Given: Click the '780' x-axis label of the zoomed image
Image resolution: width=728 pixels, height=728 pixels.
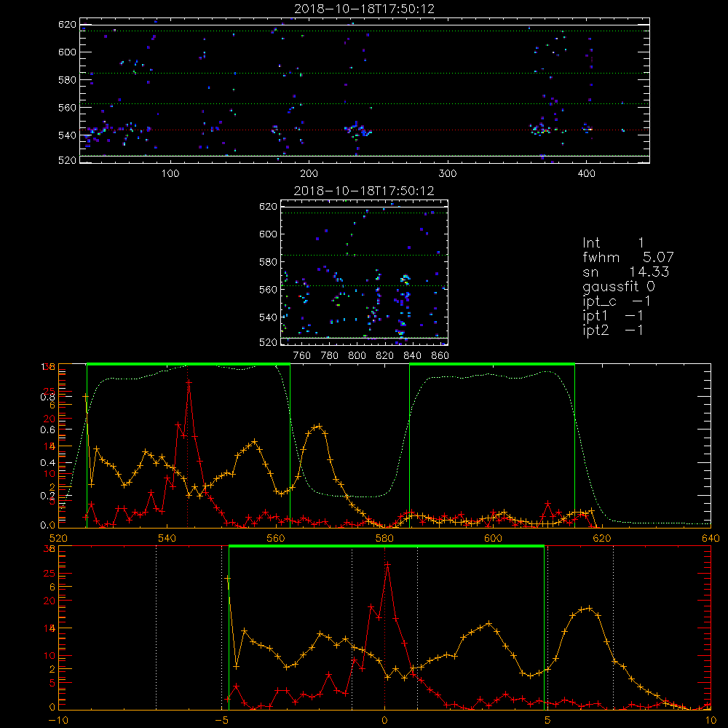Looking at the screenshot, I should point(330,355).
